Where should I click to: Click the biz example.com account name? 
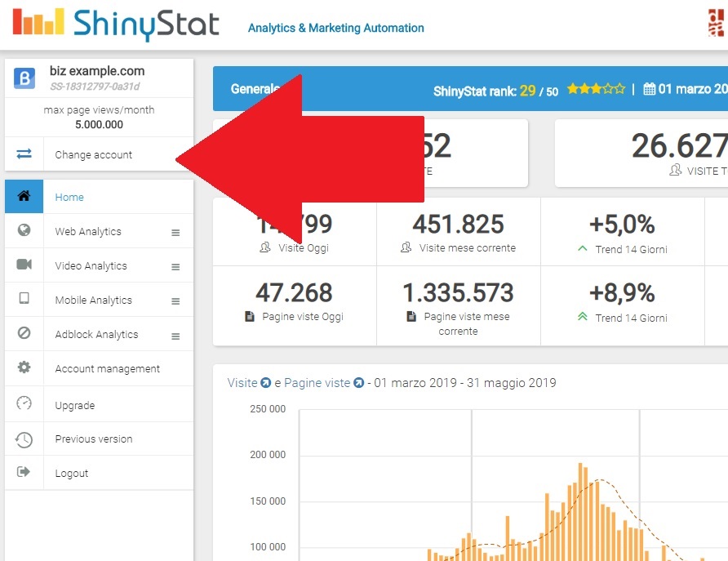click(97, 70)
